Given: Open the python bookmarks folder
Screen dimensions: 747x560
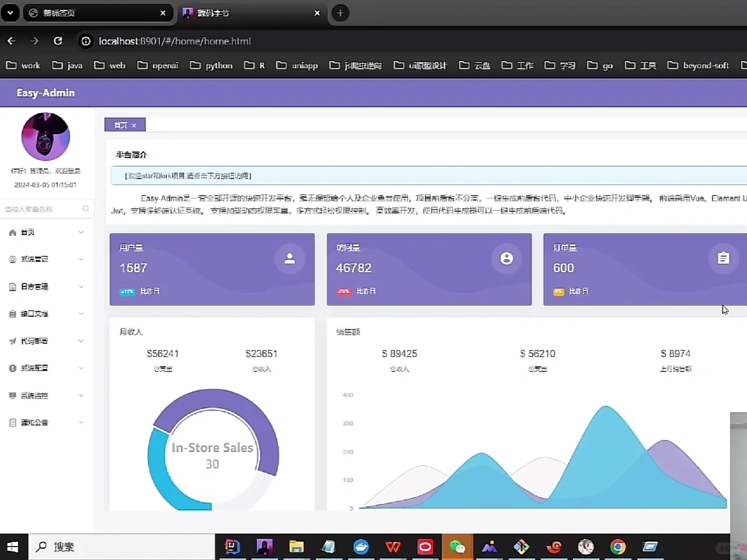Looking at the screenshot, I should click(x=212, y=65).
